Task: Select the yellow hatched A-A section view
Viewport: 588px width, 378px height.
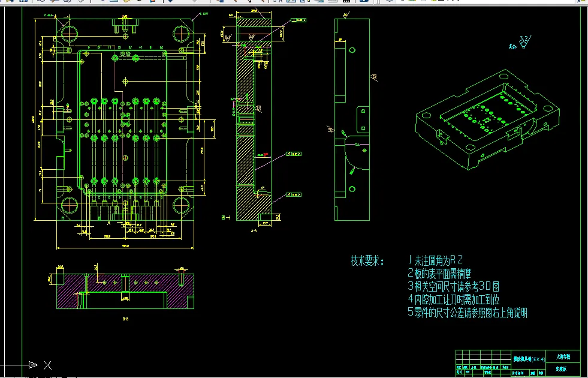Action: tap(254, 119)
